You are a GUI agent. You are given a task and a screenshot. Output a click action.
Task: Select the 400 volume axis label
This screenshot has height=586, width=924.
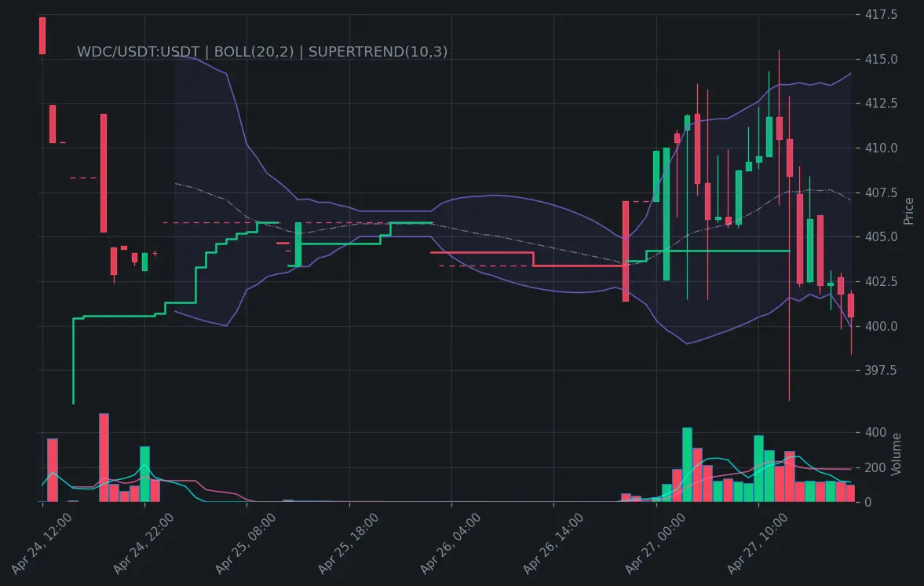pyautogui.click(x=875, y=433)
